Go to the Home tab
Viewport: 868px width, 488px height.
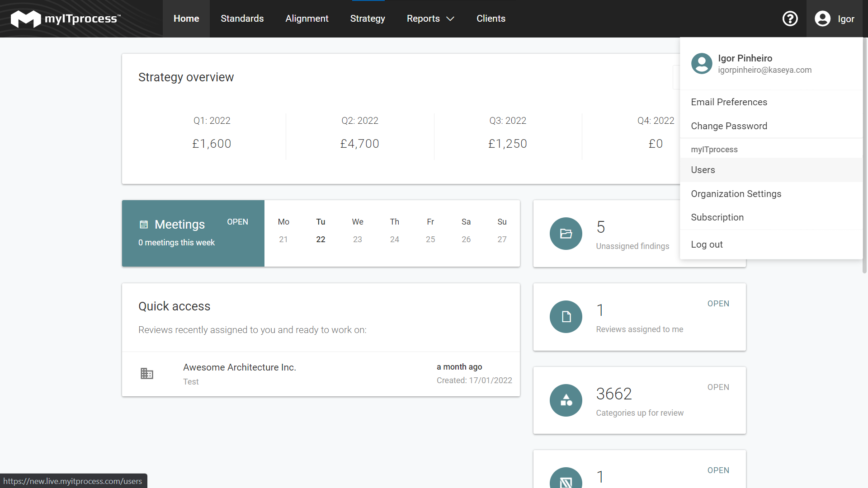coord(186,19)
